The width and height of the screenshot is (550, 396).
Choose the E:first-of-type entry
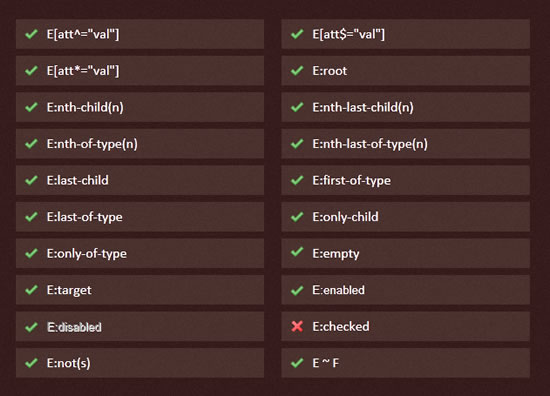tap(405, 180)
